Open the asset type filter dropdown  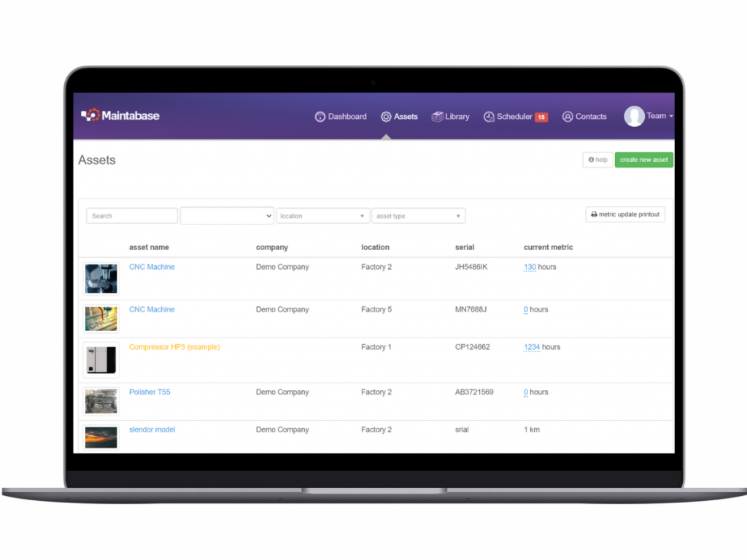click(419, 215)
